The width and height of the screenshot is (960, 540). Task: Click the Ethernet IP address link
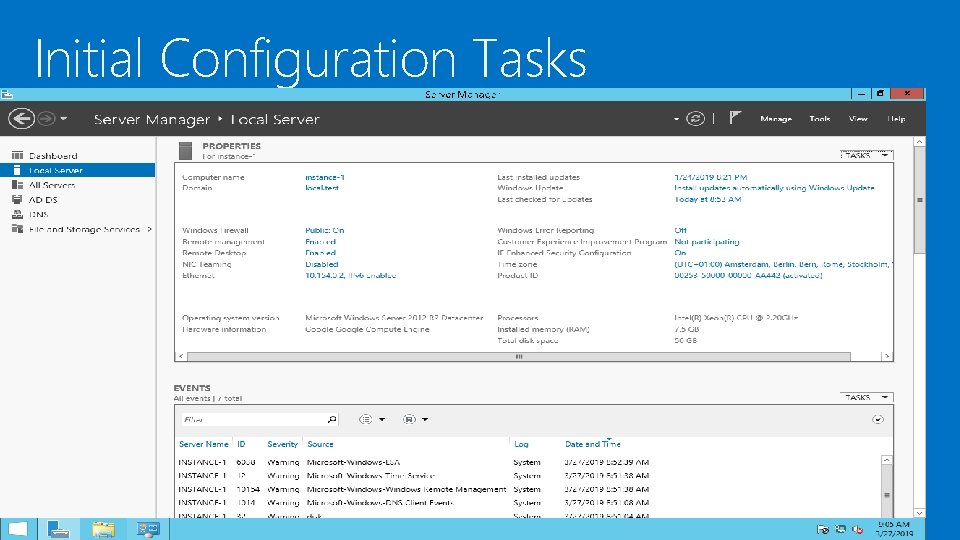[350, 276]
